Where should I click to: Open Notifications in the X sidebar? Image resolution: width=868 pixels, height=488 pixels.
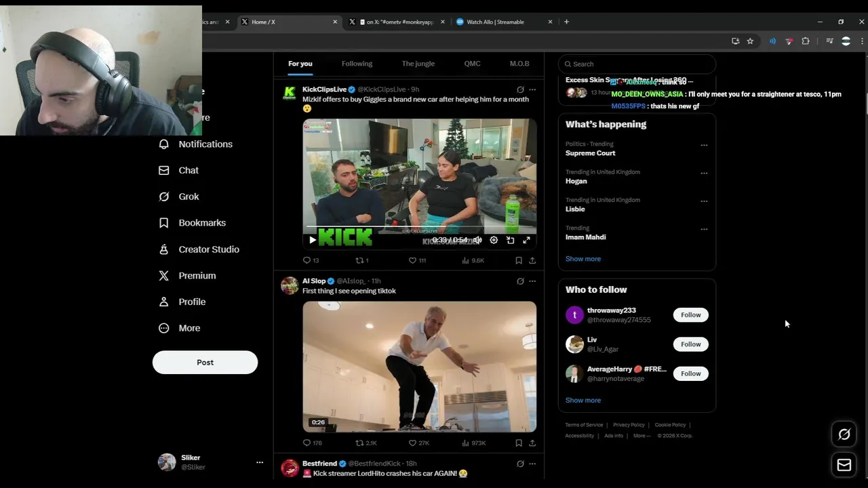pos(195,144)
